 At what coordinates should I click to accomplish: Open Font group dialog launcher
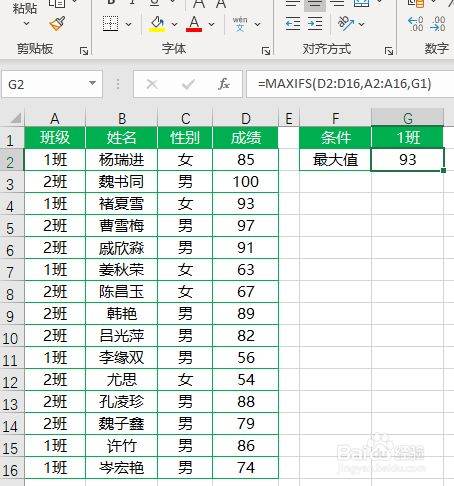(266, 51)
